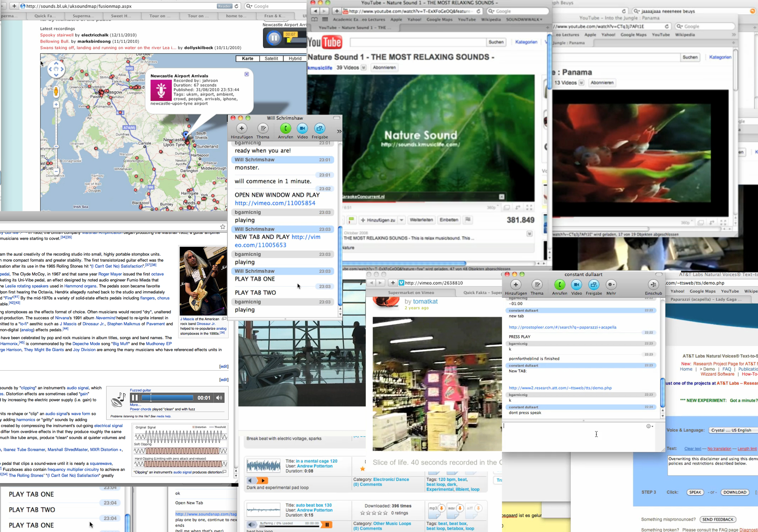Open Top Sites grid in the YouTube window

[325, 20]
